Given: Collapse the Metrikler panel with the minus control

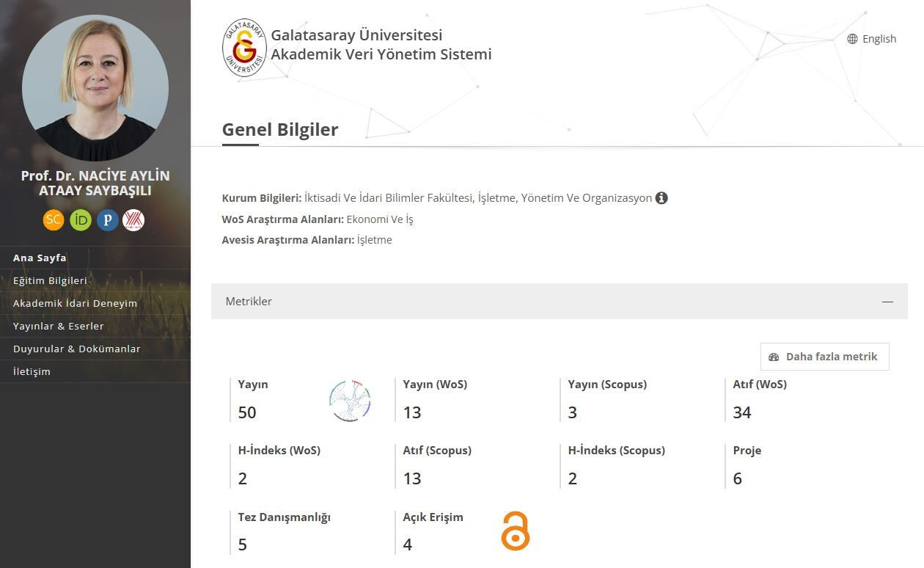Looking at the screenshot, I should [887, 301].
